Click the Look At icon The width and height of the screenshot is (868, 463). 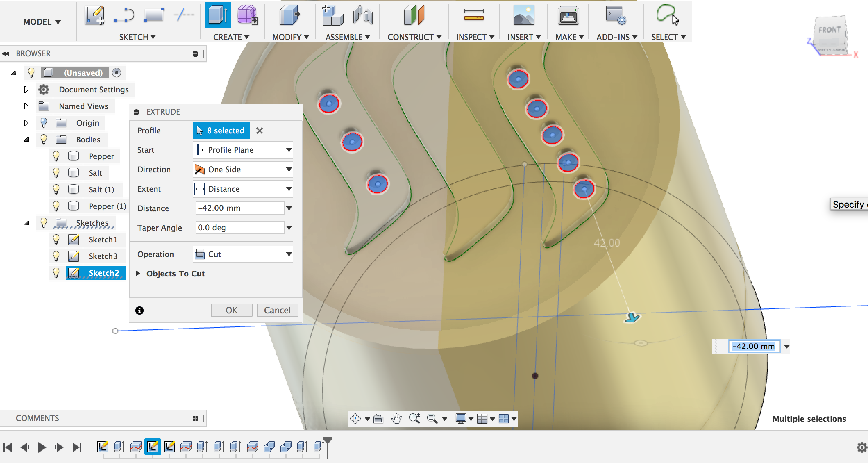(378, 419)
